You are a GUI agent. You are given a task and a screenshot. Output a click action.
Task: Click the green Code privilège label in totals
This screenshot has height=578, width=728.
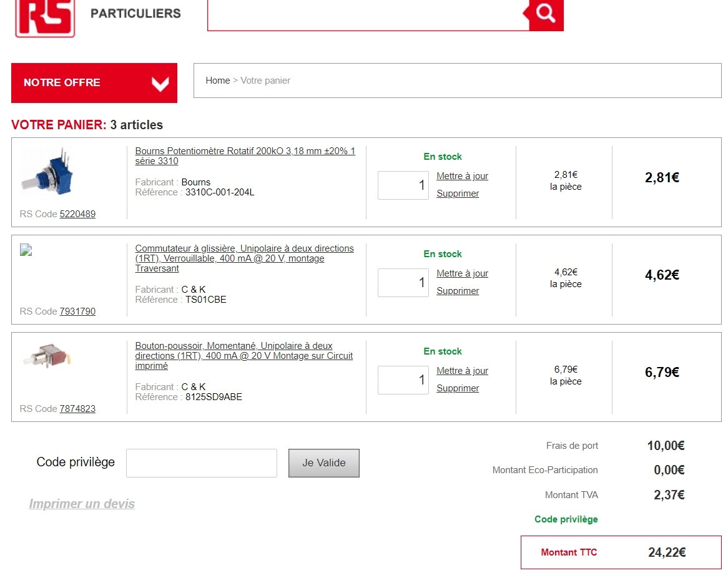point(566,519)
